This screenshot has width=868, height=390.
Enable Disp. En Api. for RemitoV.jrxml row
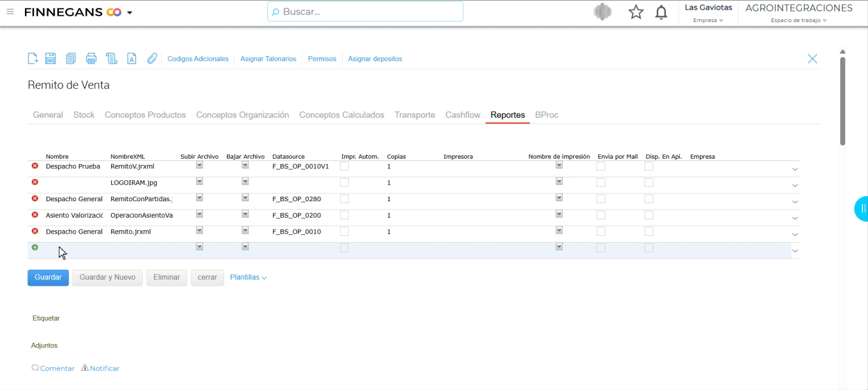[x=649, y=167]
